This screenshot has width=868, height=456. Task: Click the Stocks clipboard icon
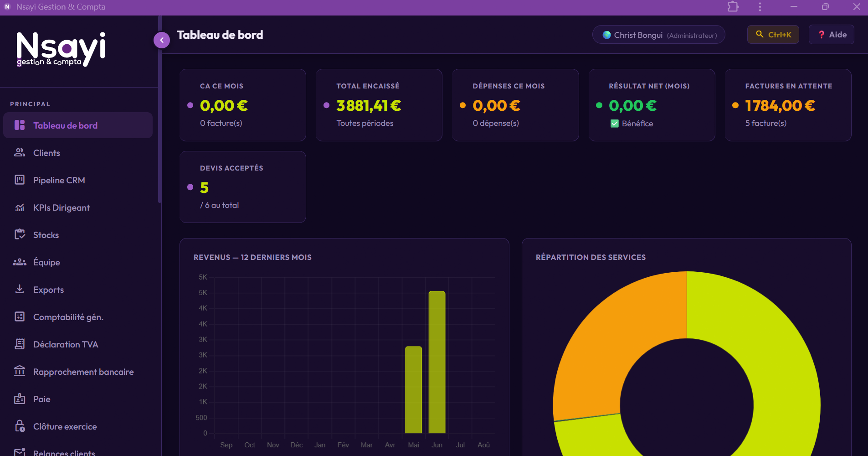[x=20, y=234]
